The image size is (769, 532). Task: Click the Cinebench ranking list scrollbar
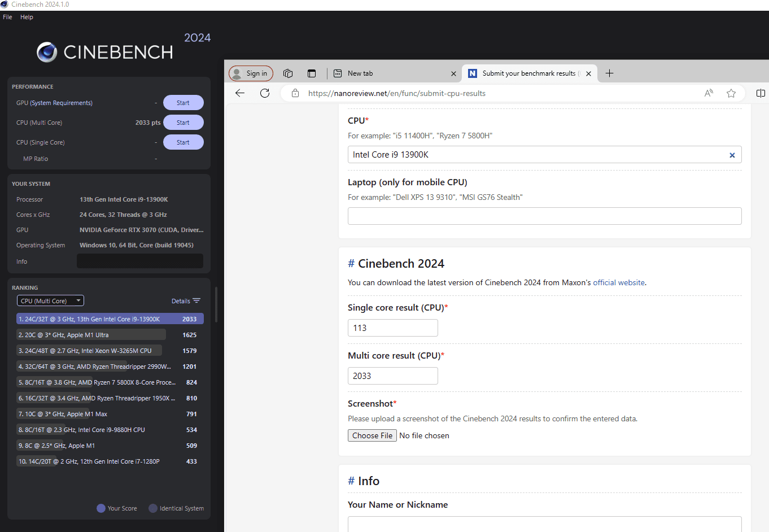(216, 305)
